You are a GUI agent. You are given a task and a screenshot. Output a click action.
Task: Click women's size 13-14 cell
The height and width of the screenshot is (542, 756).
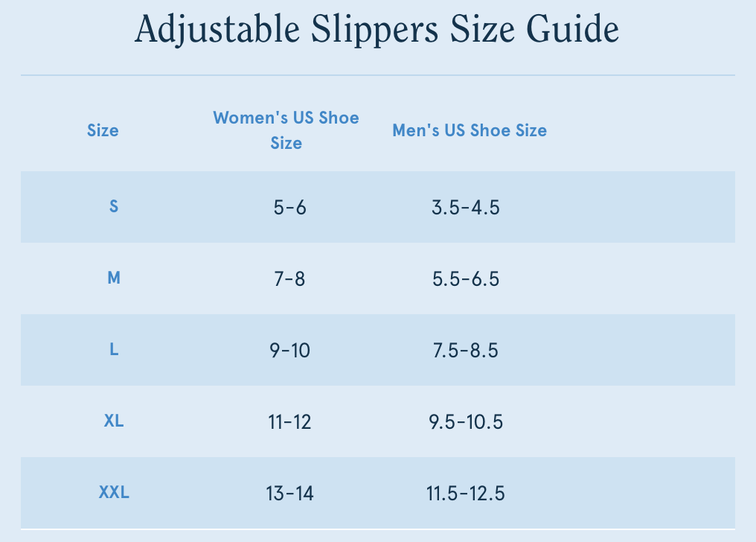click(289, 493)
